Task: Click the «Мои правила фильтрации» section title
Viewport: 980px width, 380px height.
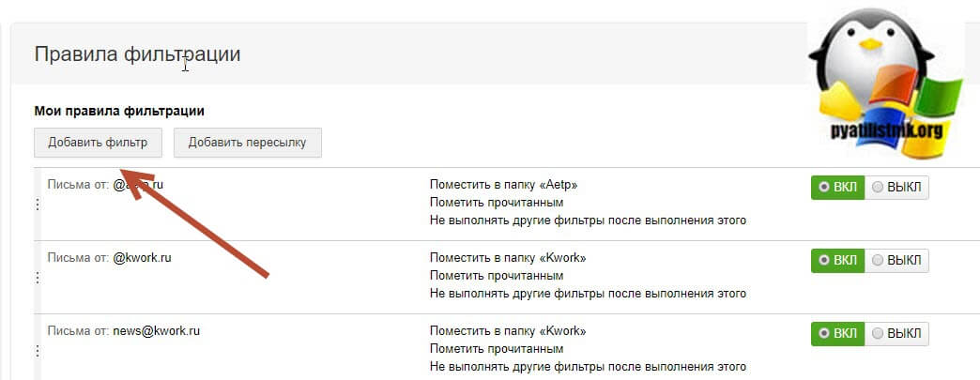Action: point(119,111)
